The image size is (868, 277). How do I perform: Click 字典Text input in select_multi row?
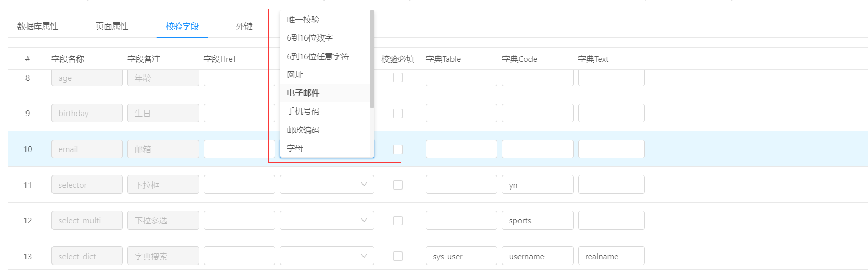612,220
